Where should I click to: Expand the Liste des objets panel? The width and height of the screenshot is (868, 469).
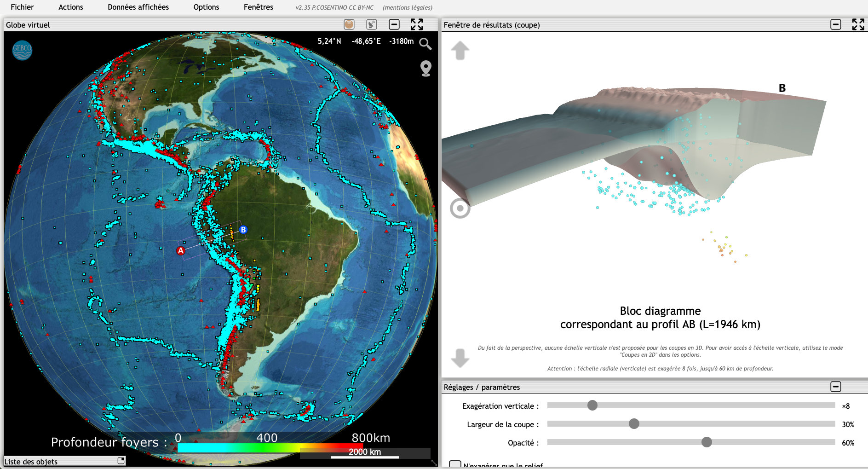(121, 461)
